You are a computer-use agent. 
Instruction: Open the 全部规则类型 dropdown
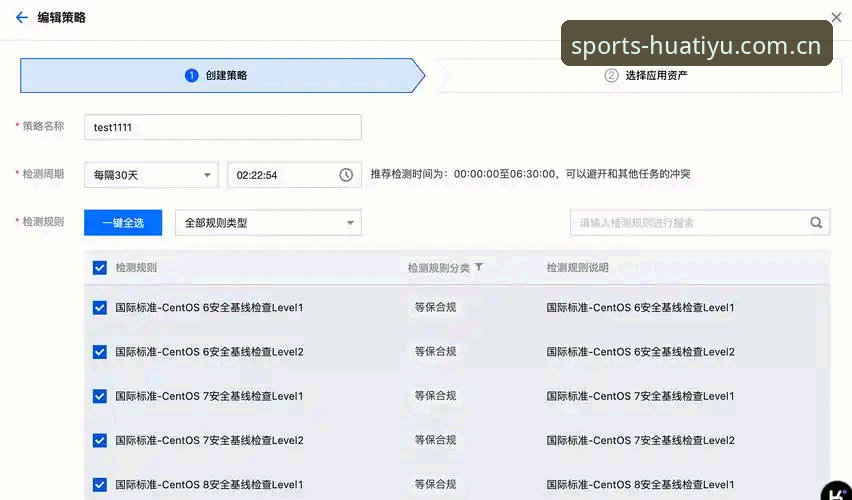pos(268,223)
